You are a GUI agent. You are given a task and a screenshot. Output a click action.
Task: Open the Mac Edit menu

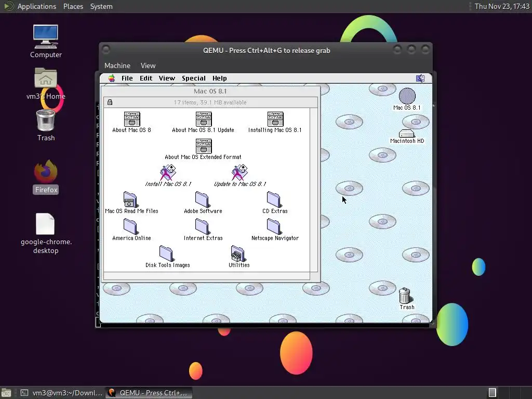pos(146,78)
